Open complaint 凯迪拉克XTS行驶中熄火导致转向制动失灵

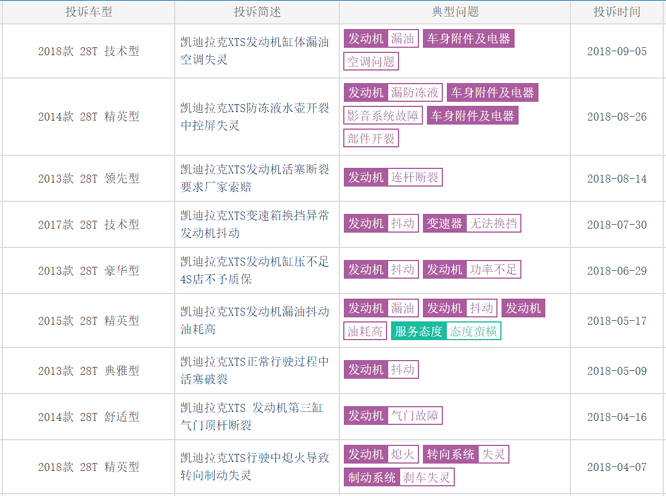point(254,467)
